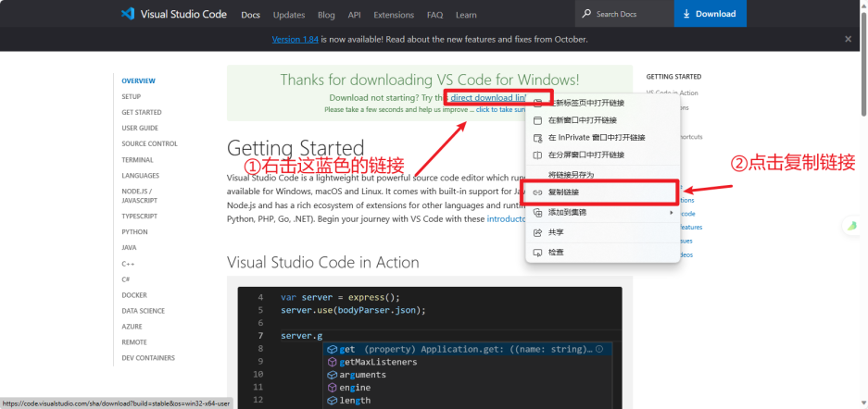Click the Visual Studio Code logo icon
This screenshot has width=868, height=409.
coord(128,14)
